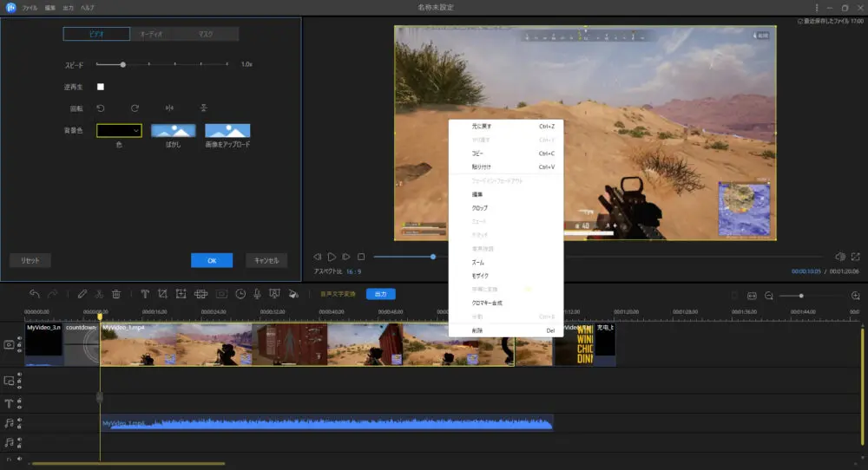
Task: Click the OK button
Action: pyautogui.click(x=212, y=260)
